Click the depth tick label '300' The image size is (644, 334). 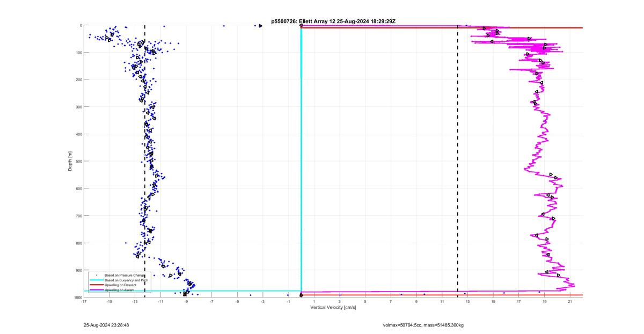click(x=78, y=107)
